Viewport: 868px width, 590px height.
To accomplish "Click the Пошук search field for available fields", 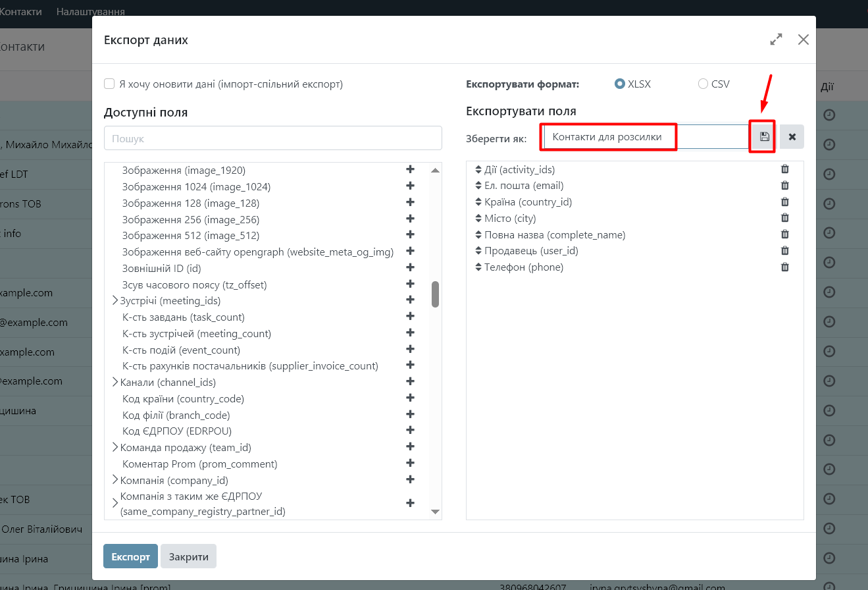I will (x=272, y=138).
